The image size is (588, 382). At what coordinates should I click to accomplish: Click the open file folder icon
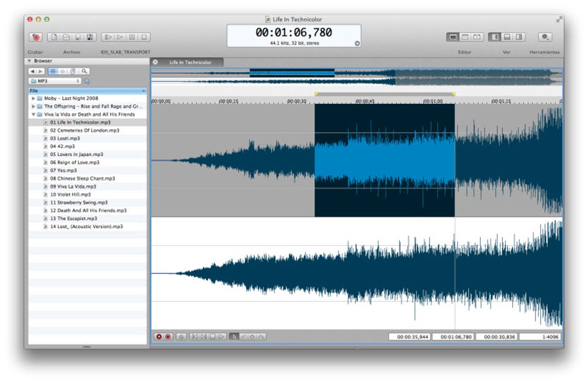point(66,38)
